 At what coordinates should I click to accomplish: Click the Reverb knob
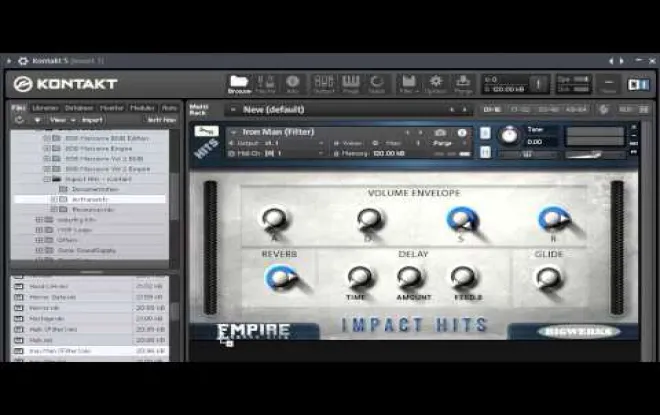[279, 277]
